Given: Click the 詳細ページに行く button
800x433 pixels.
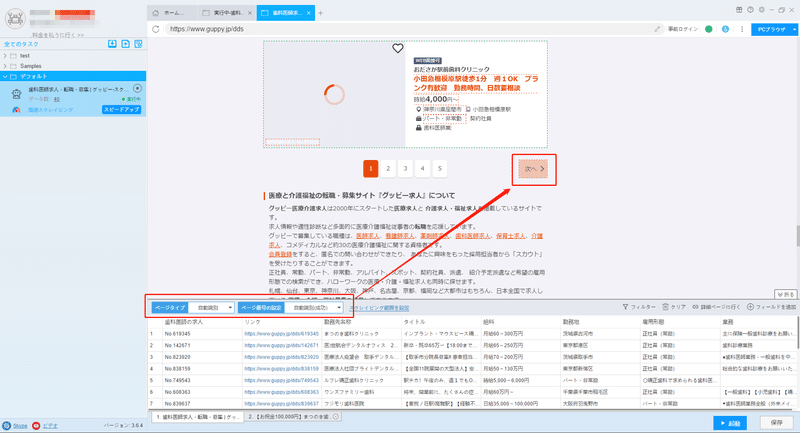Looking at the screenshot, I should tap(716, 307).
